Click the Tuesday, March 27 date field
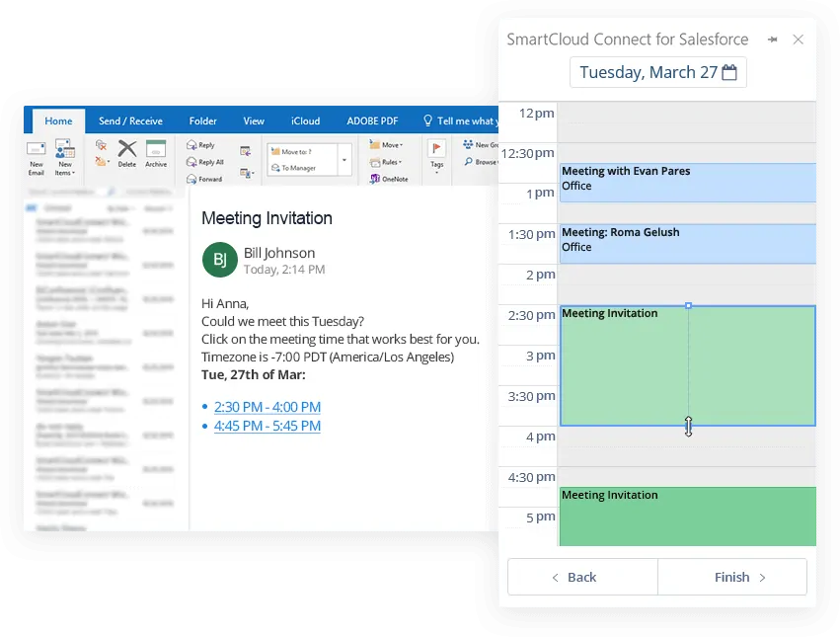Image resolution: width=840 pixels, height=637 pixels. point(657,72)
